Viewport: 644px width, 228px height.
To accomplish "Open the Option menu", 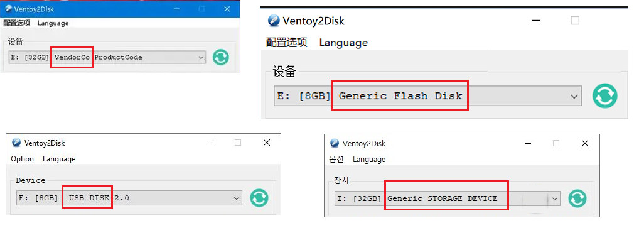I will click(x=23, y=159).
